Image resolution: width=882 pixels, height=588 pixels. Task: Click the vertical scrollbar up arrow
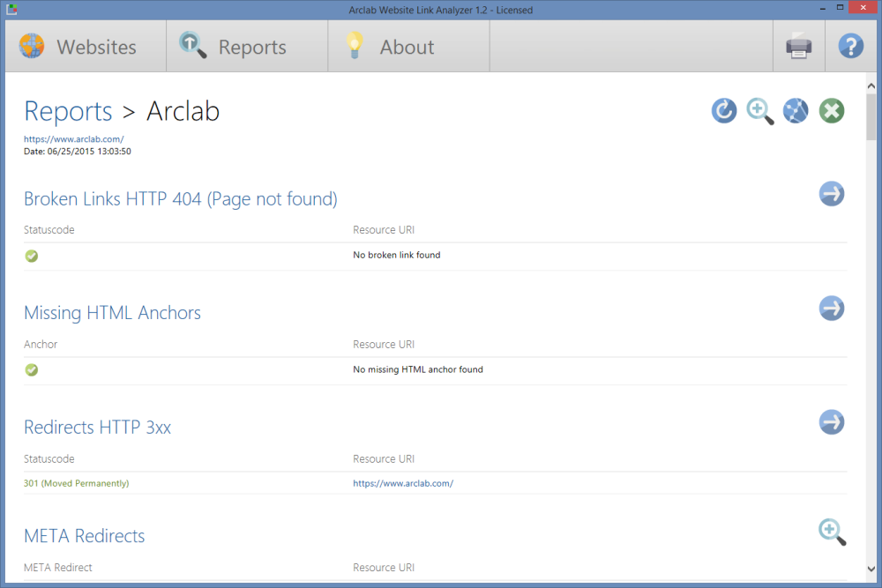click(871, 86)
